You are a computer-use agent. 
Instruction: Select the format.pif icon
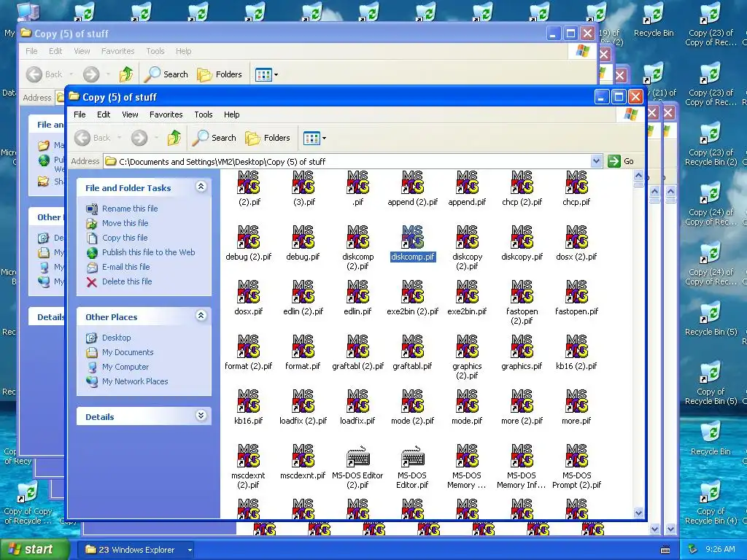pos(303,346)
